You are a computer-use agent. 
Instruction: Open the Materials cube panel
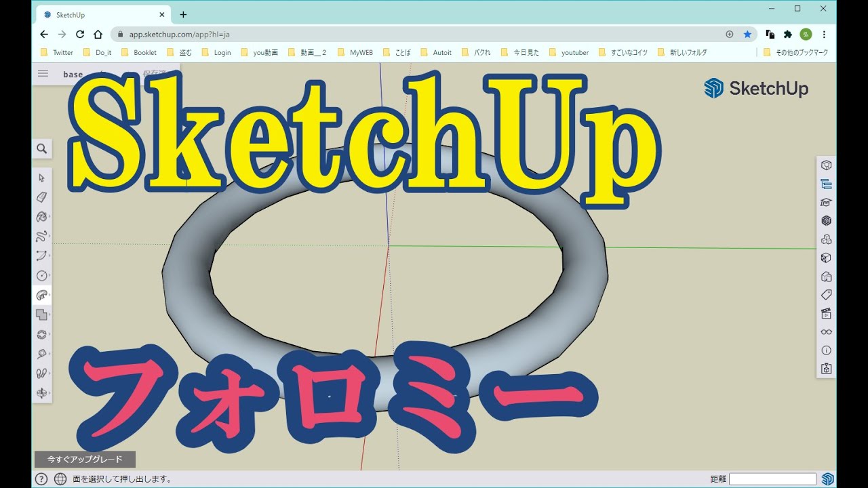point(826,258)
